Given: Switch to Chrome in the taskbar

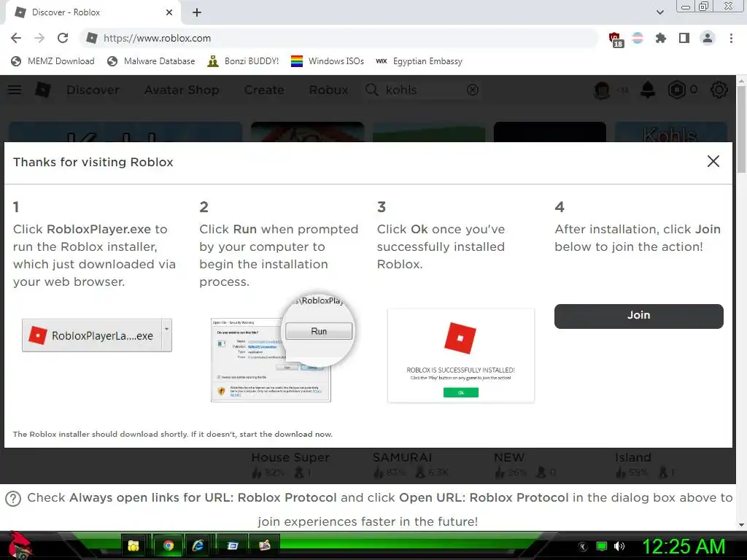Looking at the screenshot, I should (x=168, y=545).
